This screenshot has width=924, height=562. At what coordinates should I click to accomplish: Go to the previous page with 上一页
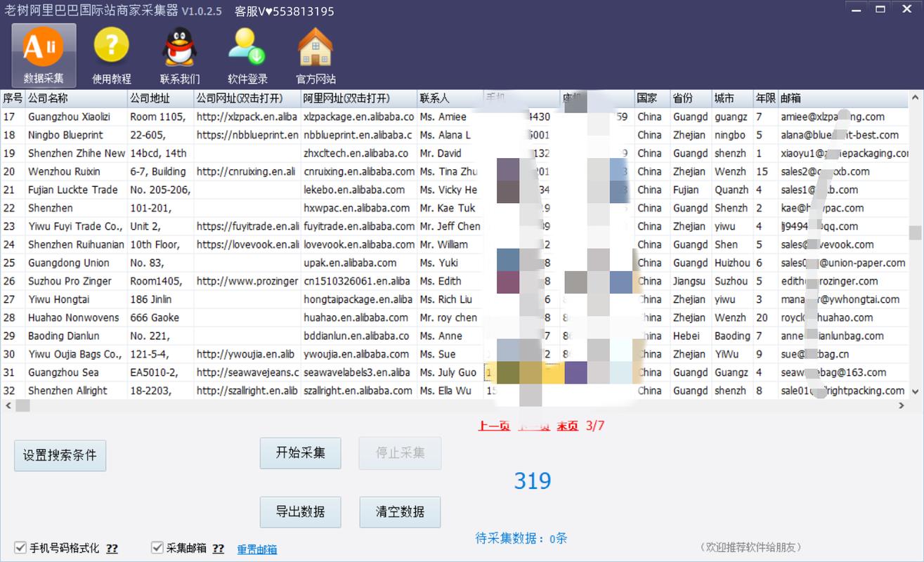click(x=494, y=426)
